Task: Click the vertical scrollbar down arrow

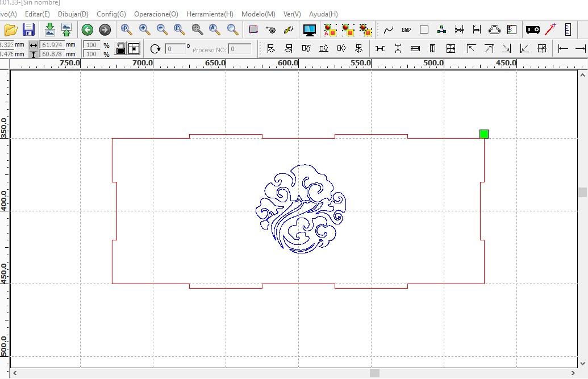Action: click(x=582, y=363)
